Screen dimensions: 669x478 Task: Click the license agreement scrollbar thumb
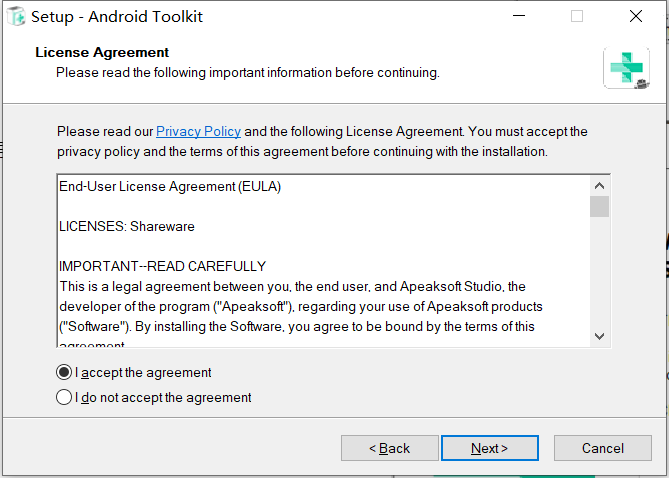tap(599, 207)
